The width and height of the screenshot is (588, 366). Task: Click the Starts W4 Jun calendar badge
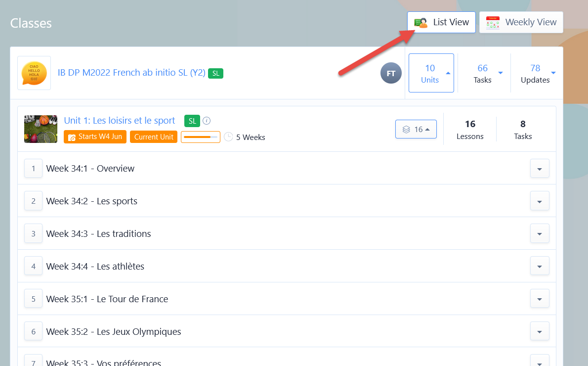[95, 137]
